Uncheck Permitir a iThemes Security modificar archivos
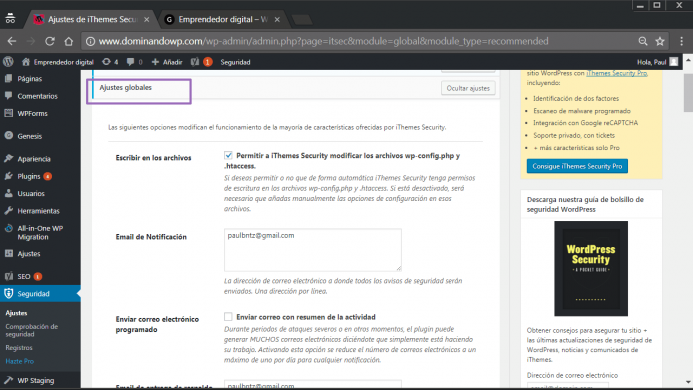 228,155
